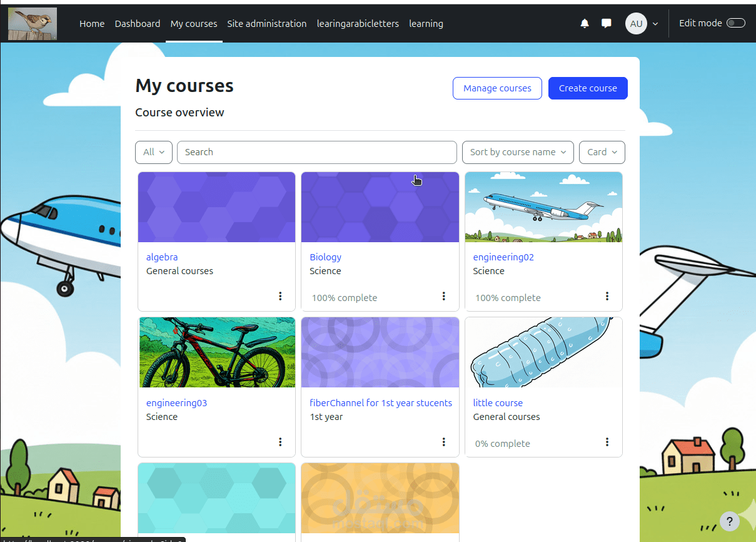The height and width of the screenshot is (542, 756).
Task: Open the learingarabicletters menu item
Action: [358, 24]
